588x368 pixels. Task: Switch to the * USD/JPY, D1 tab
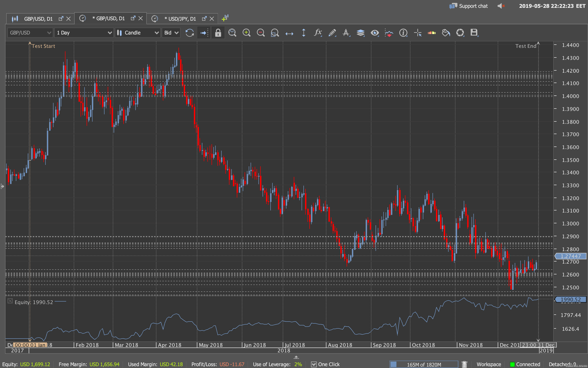180,19
